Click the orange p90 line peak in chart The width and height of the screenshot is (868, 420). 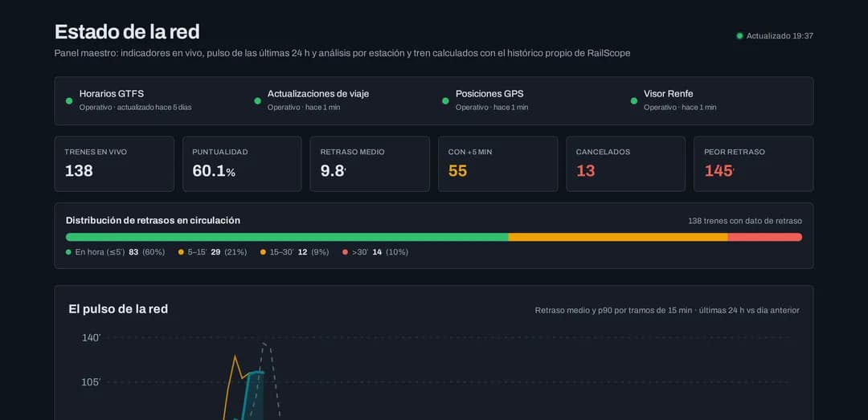[235, 357]
